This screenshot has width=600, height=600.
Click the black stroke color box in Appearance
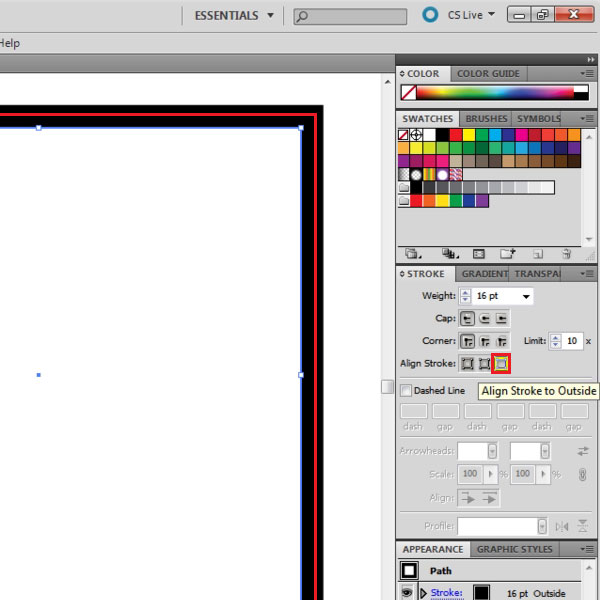[481, 592]
